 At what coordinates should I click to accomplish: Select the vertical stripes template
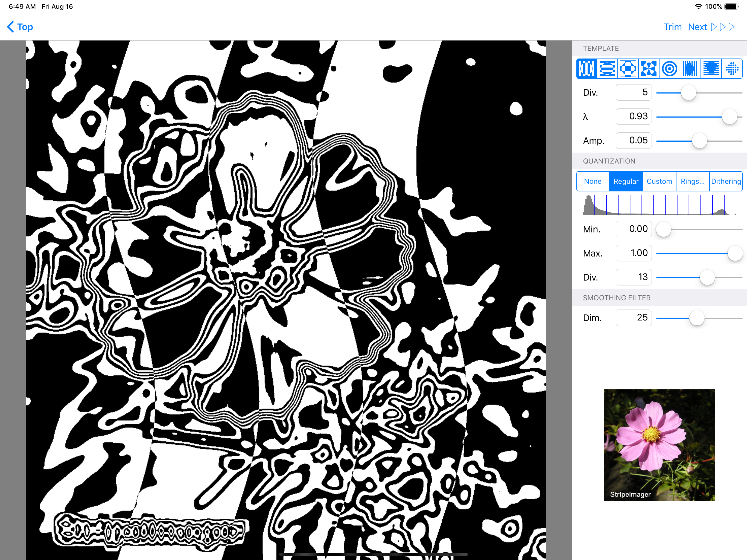(x=586, y=69)
